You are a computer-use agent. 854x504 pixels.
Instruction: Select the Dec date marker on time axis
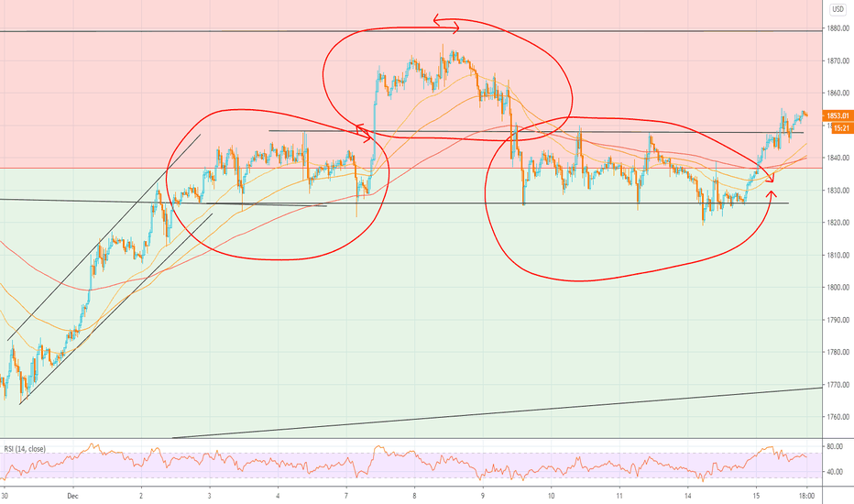pos(72,496)
